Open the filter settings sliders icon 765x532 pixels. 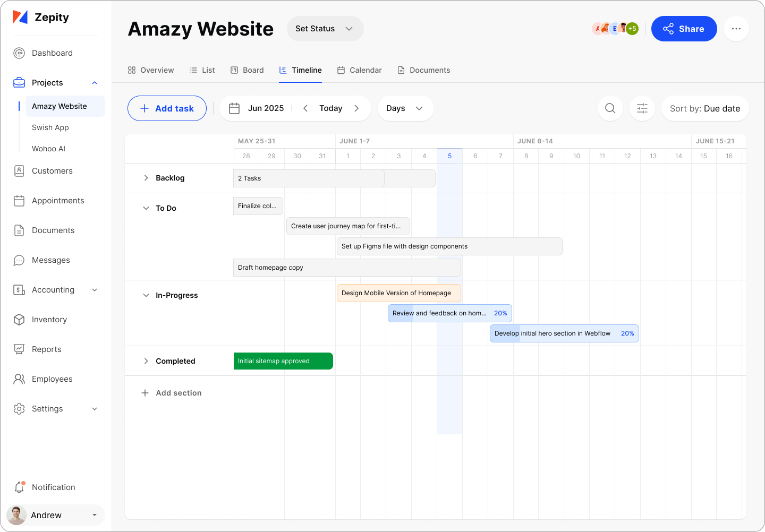(642, 108)
